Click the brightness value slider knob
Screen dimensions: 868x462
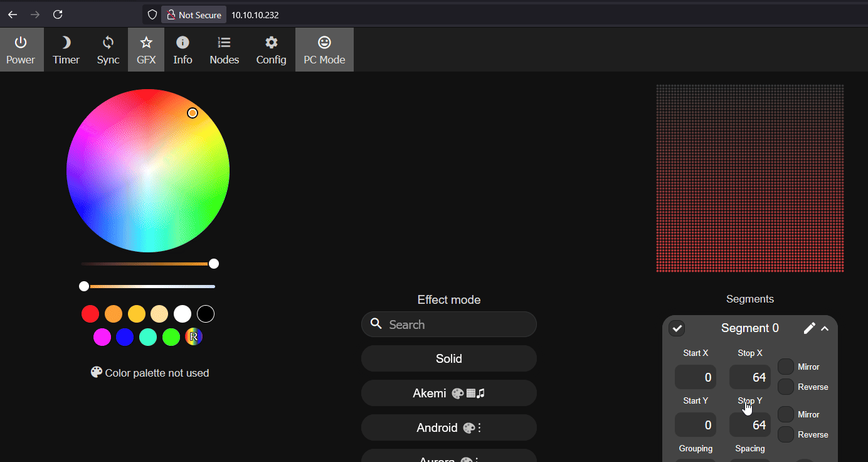click(x=214, y=264)
